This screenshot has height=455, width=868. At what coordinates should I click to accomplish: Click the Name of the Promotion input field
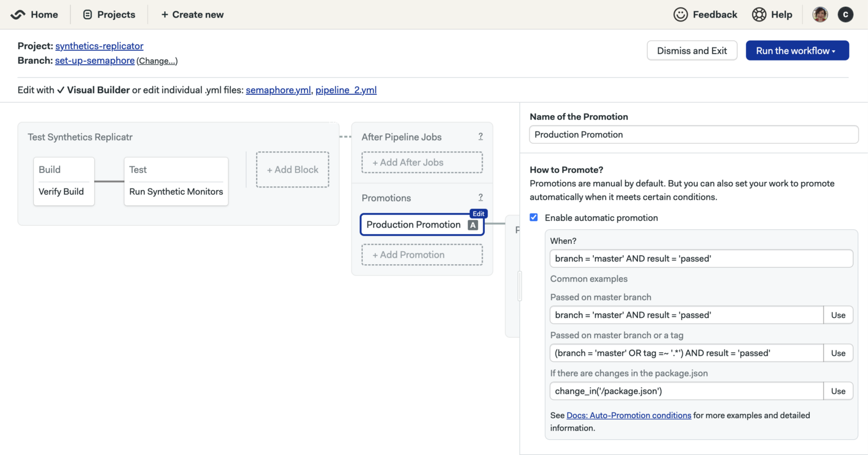tap(693, 134)
